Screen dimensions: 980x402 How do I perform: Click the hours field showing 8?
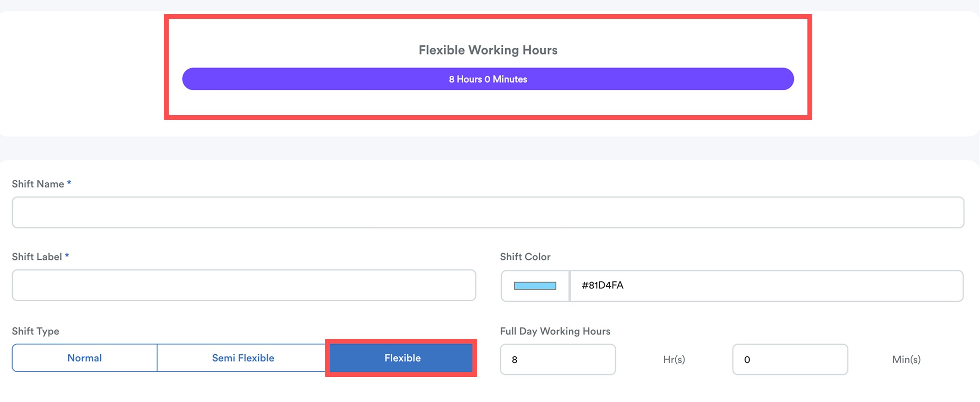pos(558,360)
